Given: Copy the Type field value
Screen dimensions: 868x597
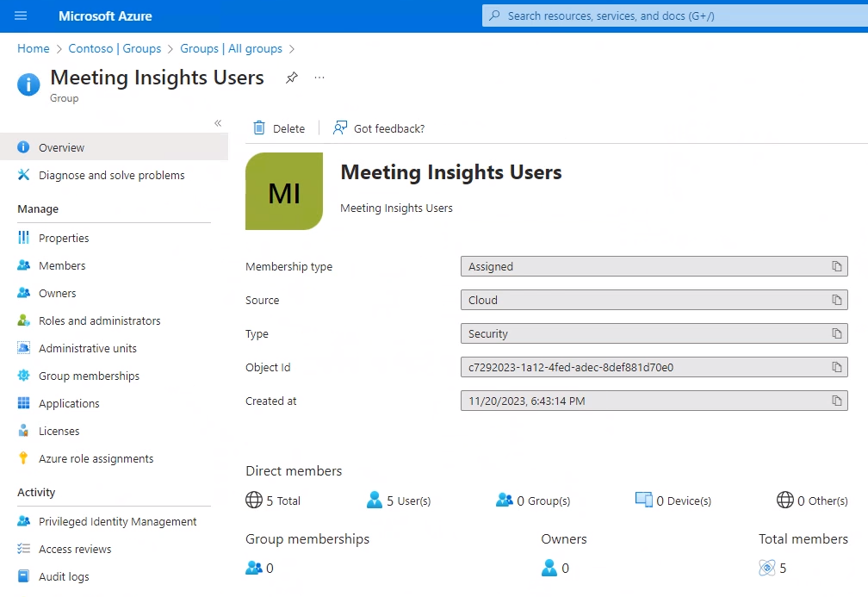Looking at the screenshot, I should point(836,334).
